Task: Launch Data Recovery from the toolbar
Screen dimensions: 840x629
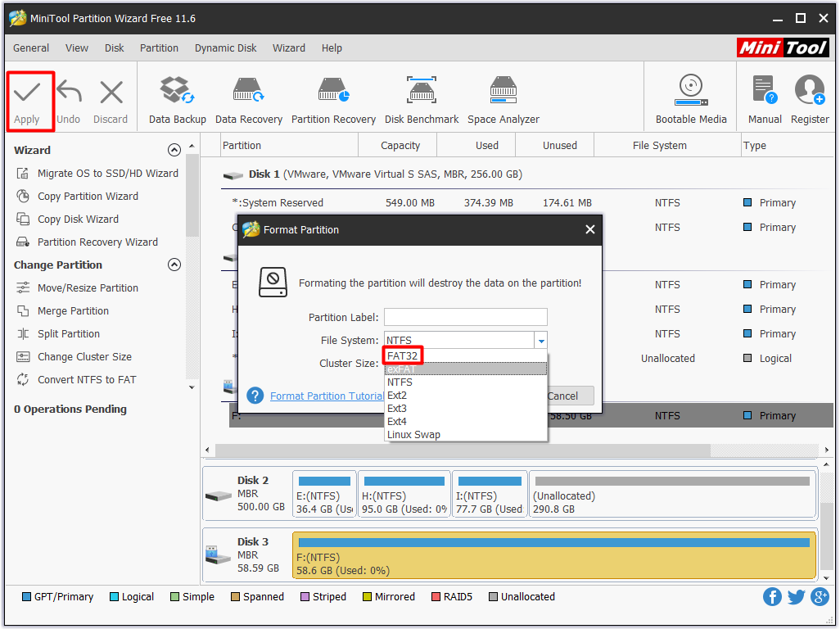Action: [248, 90]
